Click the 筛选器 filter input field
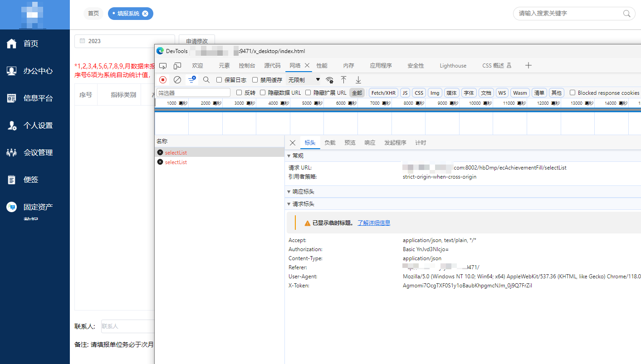This screenshot has height=364, width=641. coord(193,93)
